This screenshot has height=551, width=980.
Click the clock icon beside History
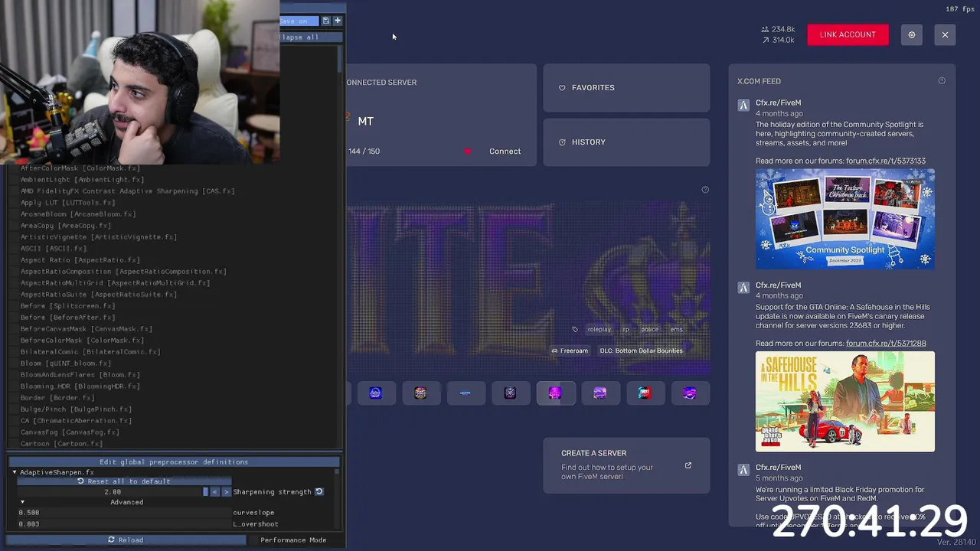562,142
